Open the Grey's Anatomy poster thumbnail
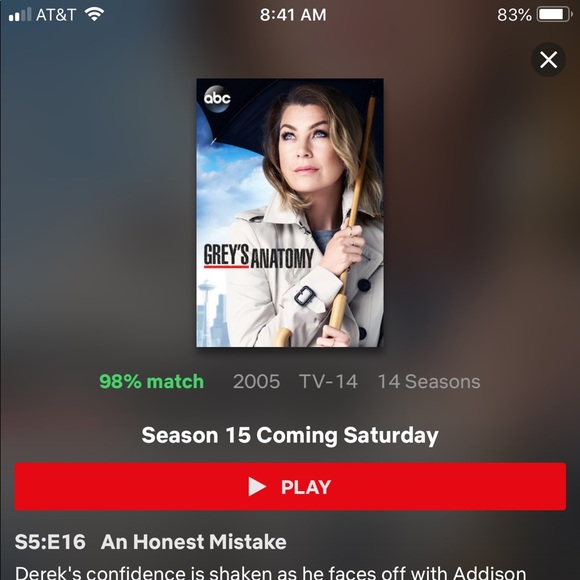 290,213
